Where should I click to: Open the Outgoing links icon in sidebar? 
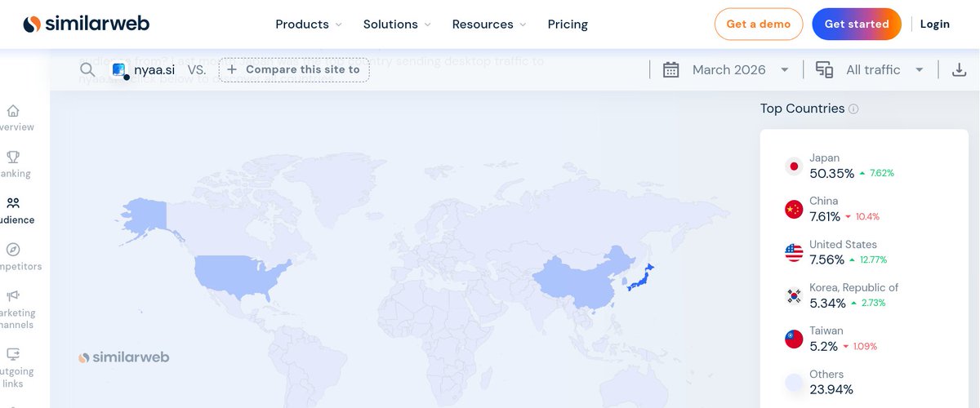coord(13,354)
